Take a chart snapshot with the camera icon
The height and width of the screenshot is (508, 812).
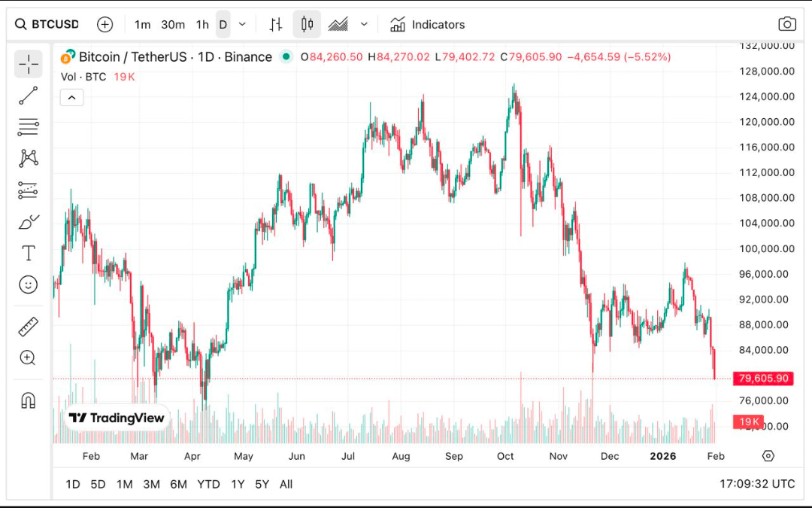click(787, 24)
